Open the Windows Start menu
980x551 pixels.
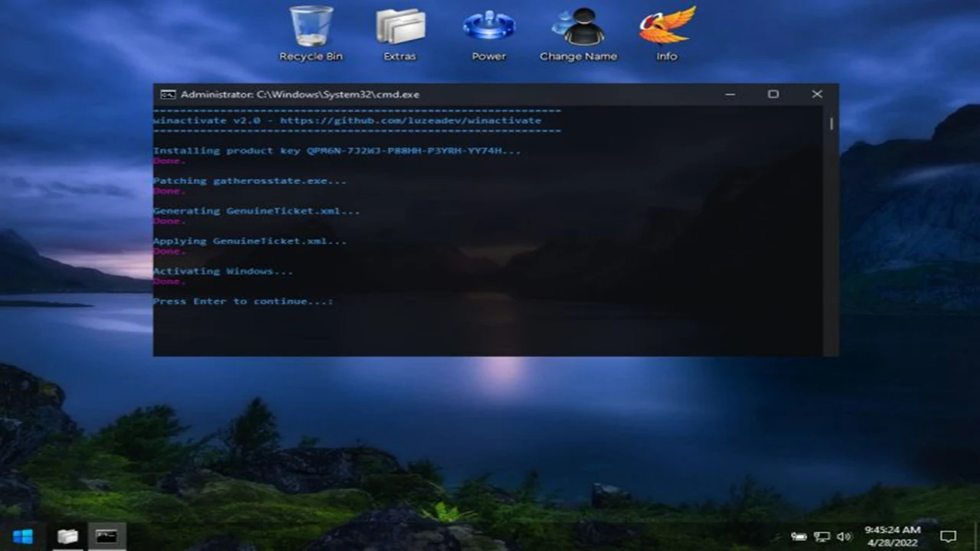point(23,536)
